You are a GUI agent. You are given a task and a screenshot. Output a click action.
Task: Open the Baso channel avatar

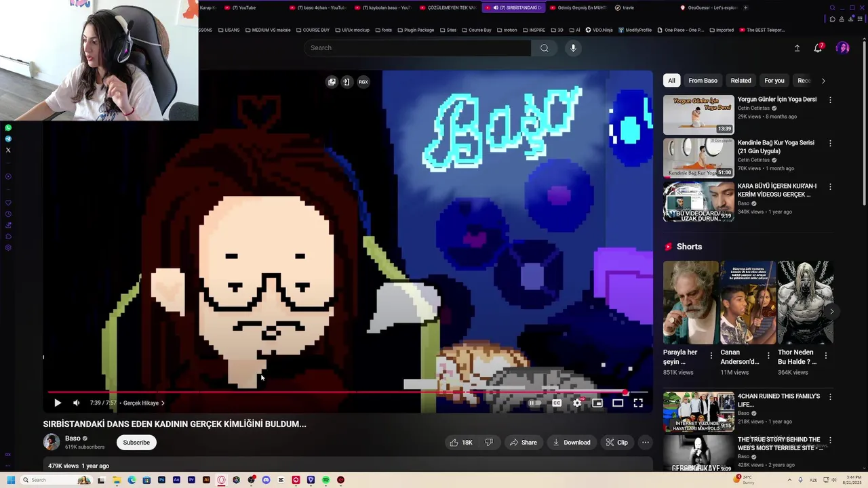point(52,443)
